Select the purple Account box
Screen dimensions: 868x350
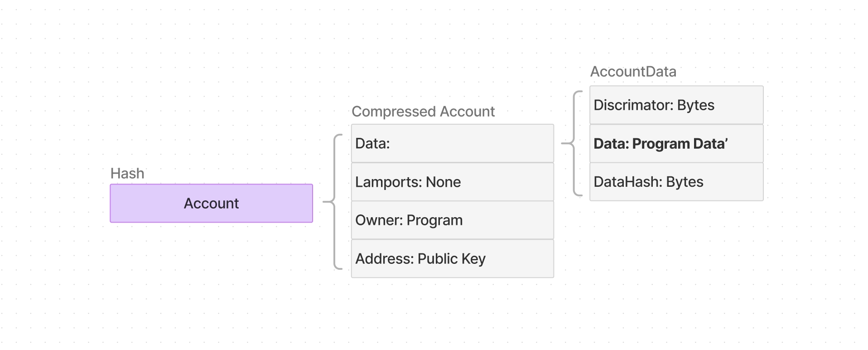[x=211, y=203]
